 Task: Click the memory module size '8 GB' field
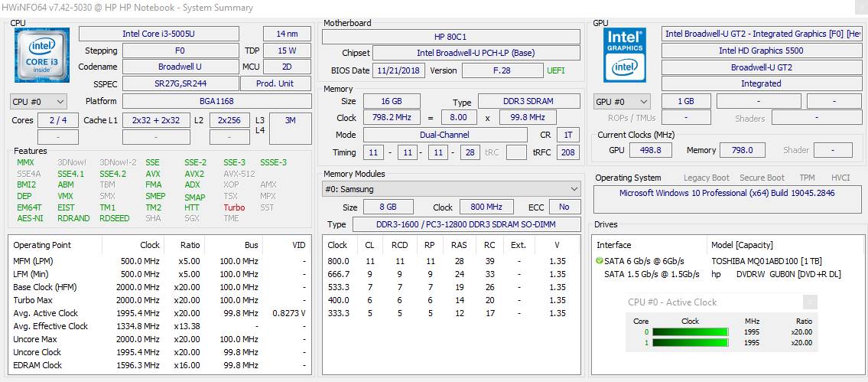388,207
